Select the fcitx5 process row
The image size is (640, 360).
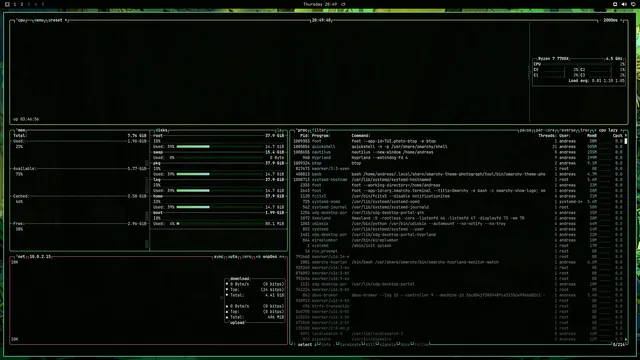pos(458,196)
